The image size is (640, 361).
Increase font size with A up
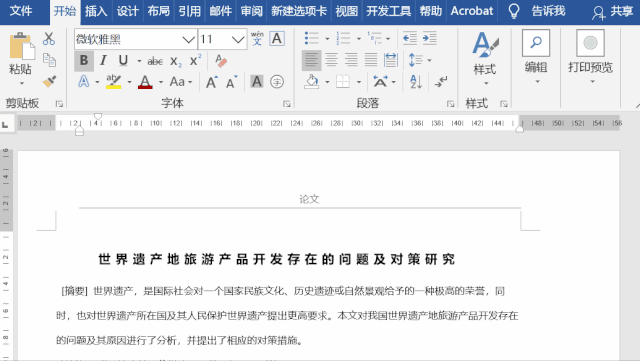coord(211,82)
